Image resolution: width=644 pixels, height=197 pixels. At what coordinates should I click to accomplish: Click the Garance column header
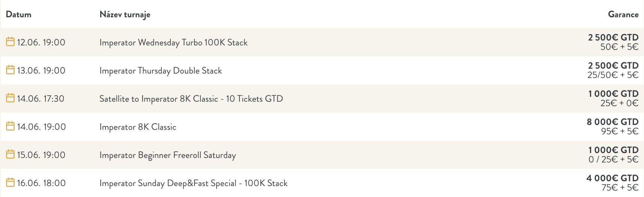pos(623,15)
